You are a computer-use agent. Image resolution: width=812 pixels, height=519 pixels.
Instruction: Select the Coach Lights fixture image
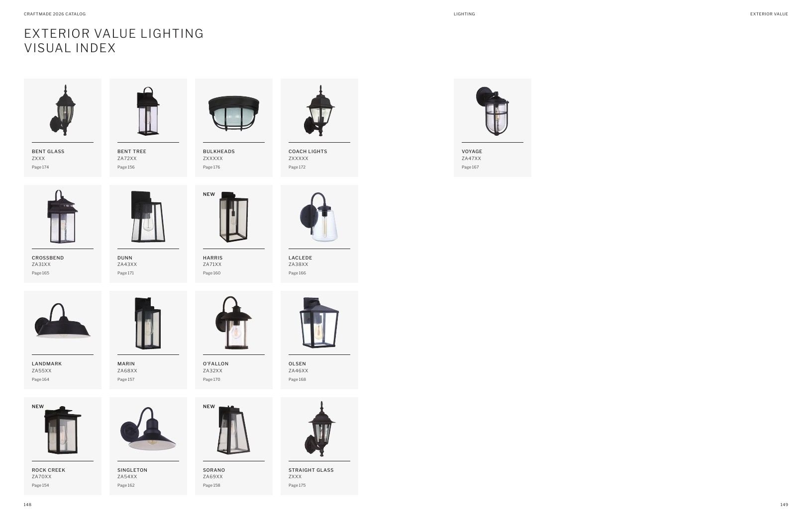click(319, 110)
